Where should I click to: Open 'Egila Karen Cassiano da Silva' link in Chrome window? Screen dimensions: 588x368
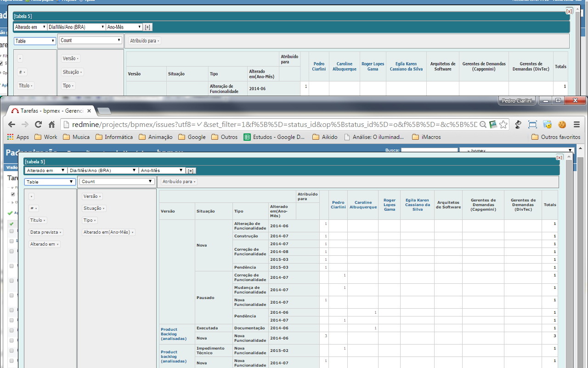coord(417,205)
